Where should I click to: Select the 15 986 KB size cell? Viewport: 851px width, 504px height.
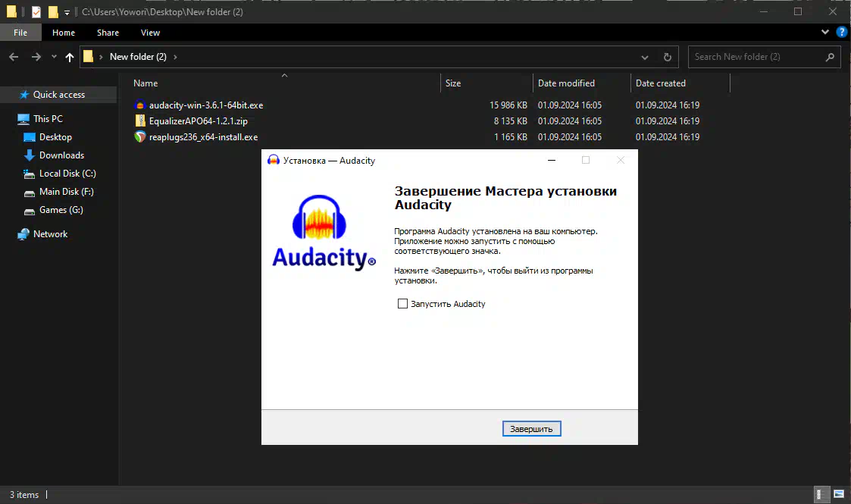tap(508, 105)
